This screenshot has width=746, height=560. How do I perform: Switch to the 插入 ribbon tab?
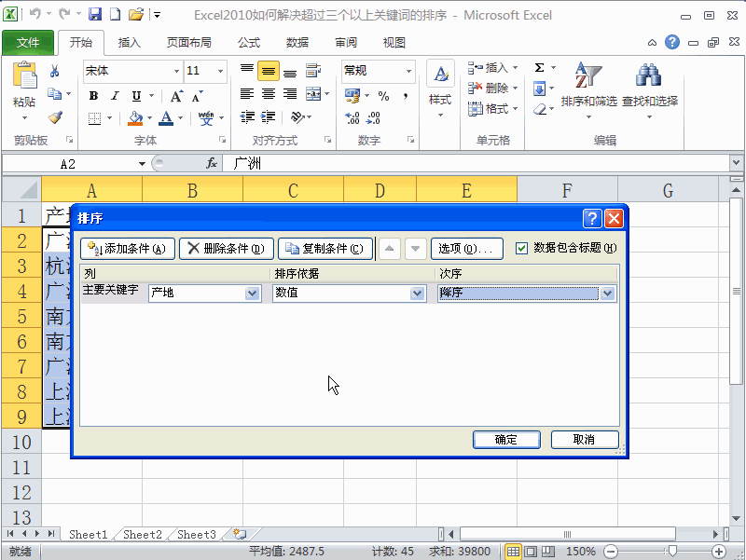pyautogui.click(x=130, y=43)
